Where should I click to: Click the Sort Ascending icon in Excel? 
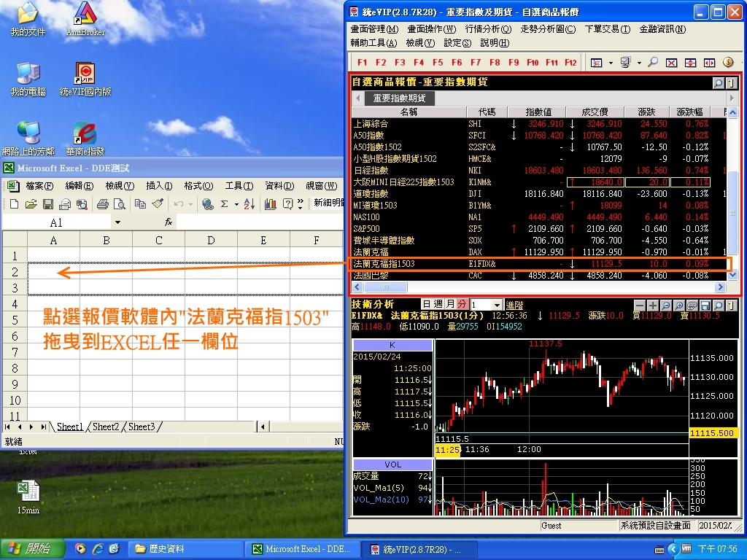pos(249,204)
